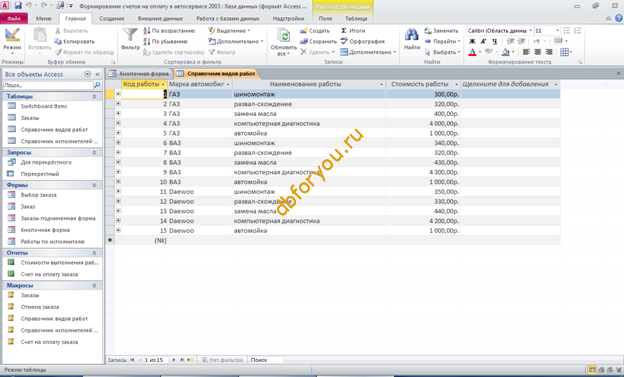The image size is (624, 377).
Task: Click the help question mark icon
Action: [x=618, y=18]
